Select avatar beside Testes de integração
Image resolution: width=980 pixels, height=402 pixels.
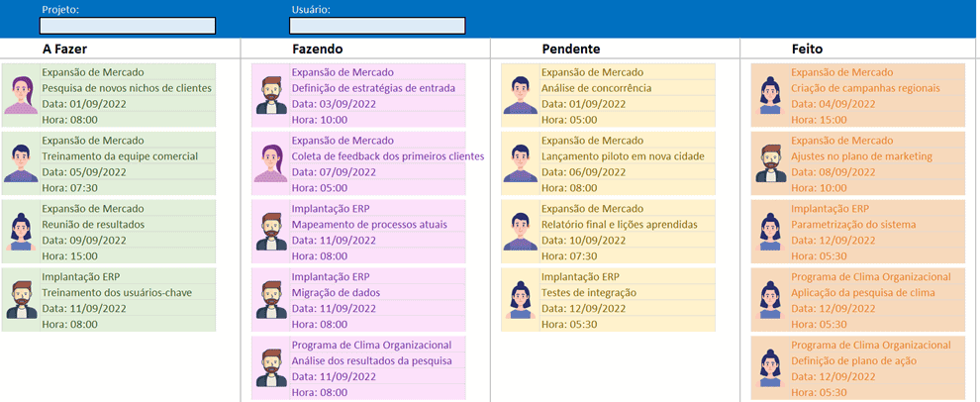click(520, 300)
